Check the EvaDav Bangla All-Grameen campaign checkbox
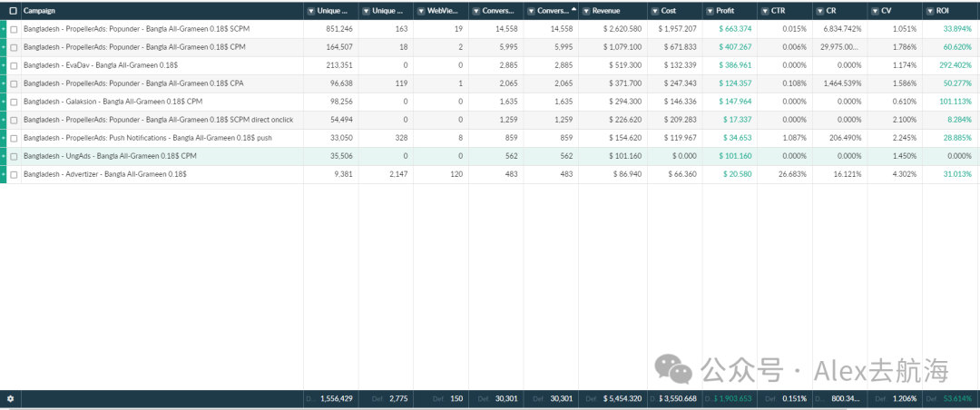The width and height of the screenshot is (980, 410). tap(14, 65)
